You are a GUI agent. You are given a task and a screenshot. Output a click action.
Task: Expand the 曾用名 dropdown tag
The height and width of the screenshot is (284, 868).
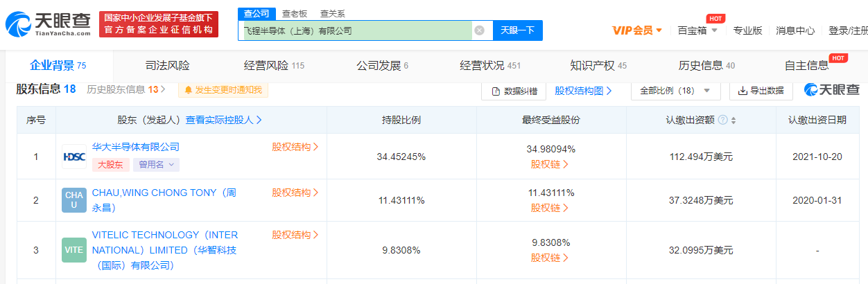(157, 165)
